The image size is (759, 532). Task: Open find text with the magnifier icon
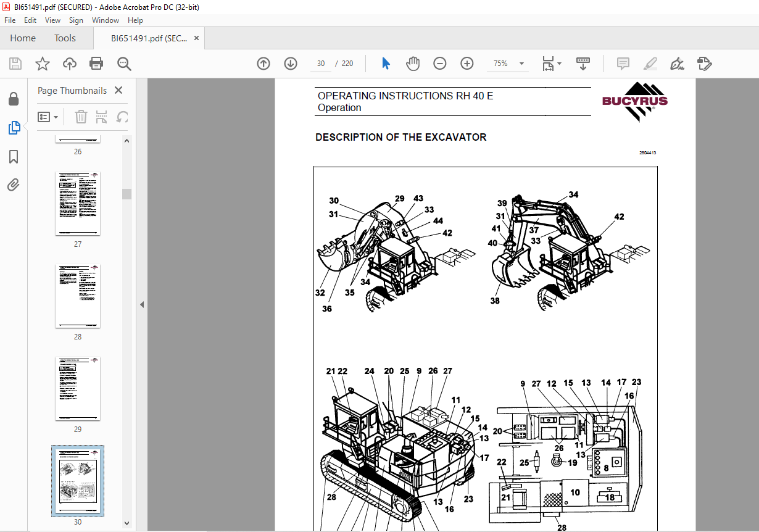[x=124, y=64]
